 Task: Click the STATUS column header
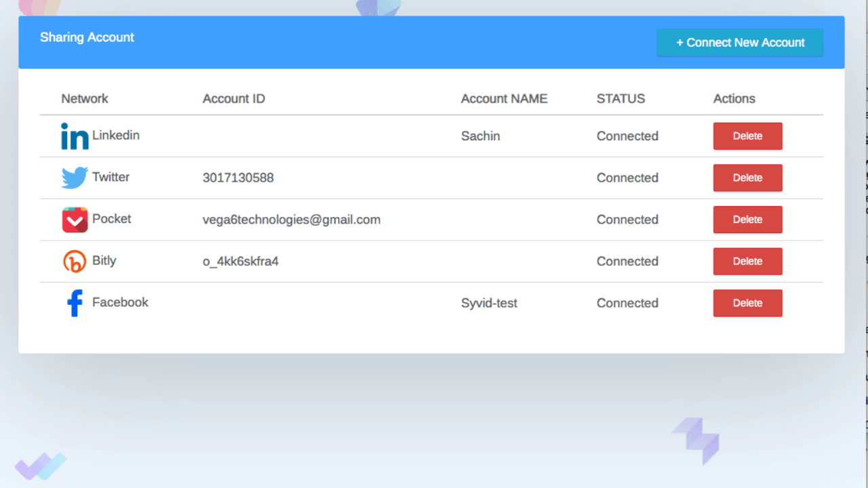pyautogui.click(x=620, y=99)
